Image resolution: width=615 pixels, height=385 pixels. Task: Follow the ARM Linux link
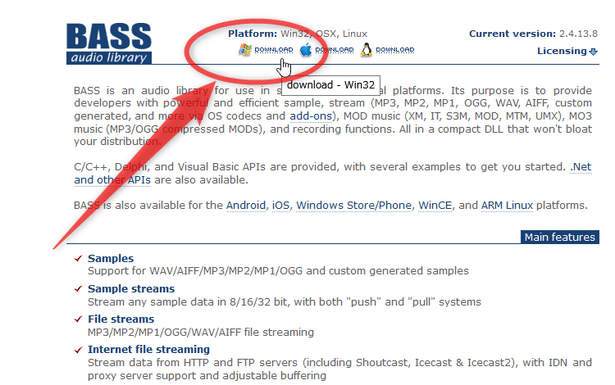coord(507,205)
